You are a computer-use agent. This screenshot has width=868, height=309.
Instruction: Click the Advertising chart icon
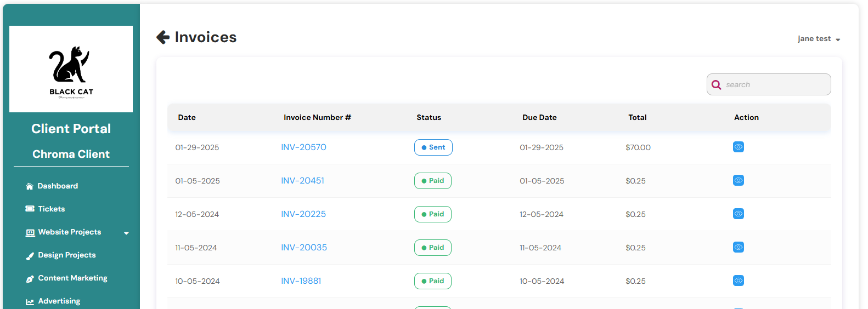click(x=30, y=302)
